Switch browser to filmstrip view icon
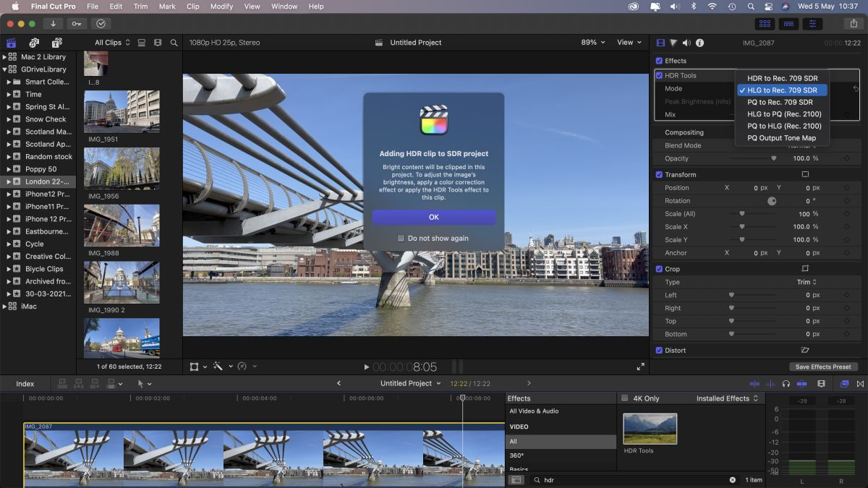Image resolution: width=868 pixels, height=488 pixels. pos(158,43)
